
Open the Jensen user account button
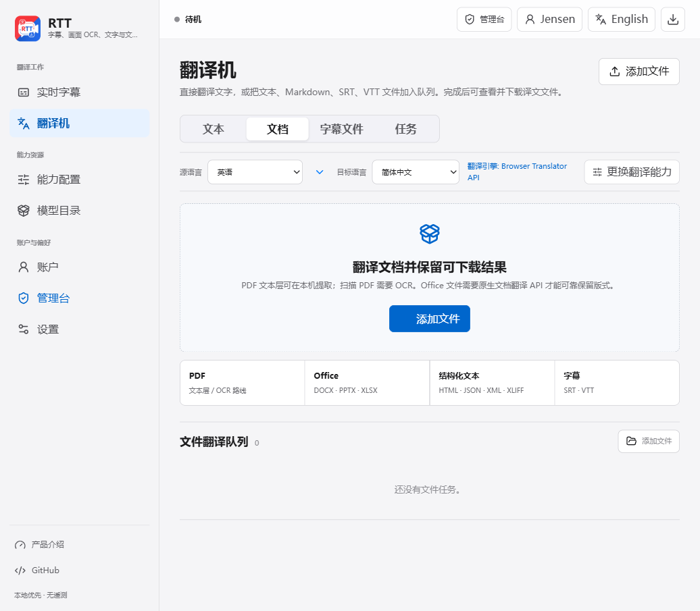coord(549,19)
